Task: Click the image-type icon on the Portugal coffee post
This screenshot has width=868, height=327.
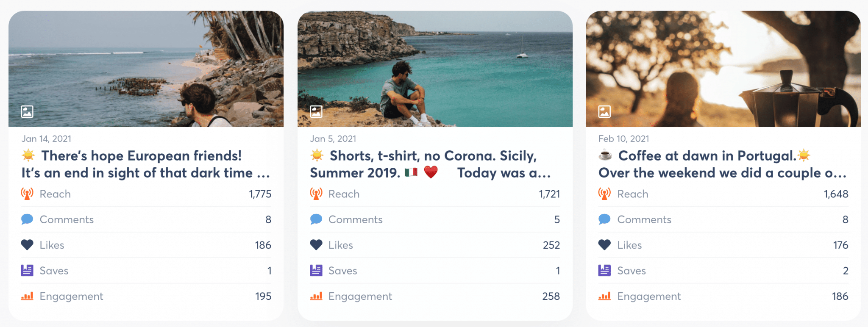Action: [x=604, y=111]
